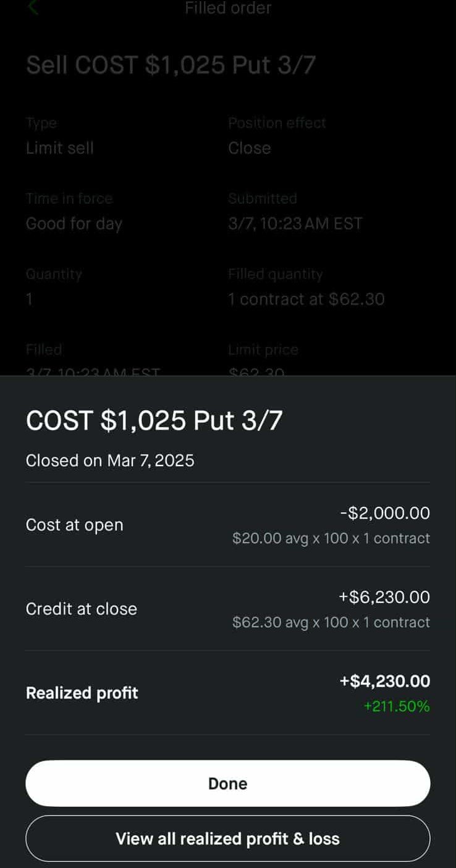The height and width of the screenshot is (868, 456).
Task: Click the Good for day value
Action: click(74, 223)
